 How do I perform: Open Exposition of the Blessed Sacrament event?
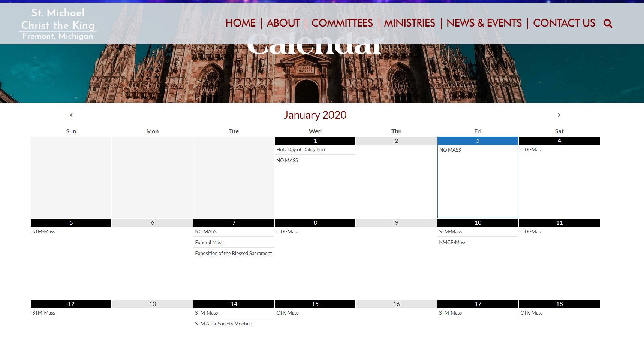(x=233, y=253)
